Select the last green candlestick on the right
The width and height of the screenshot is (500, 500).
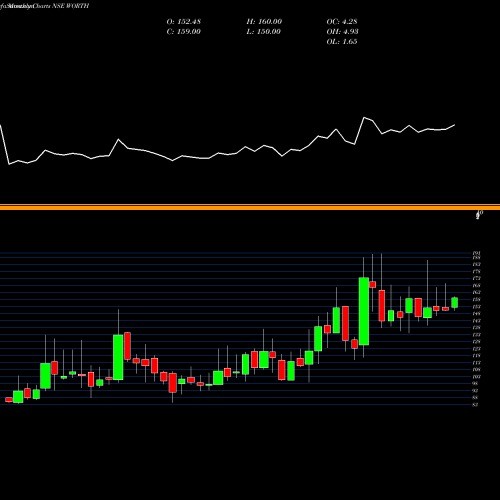point(455,303)
